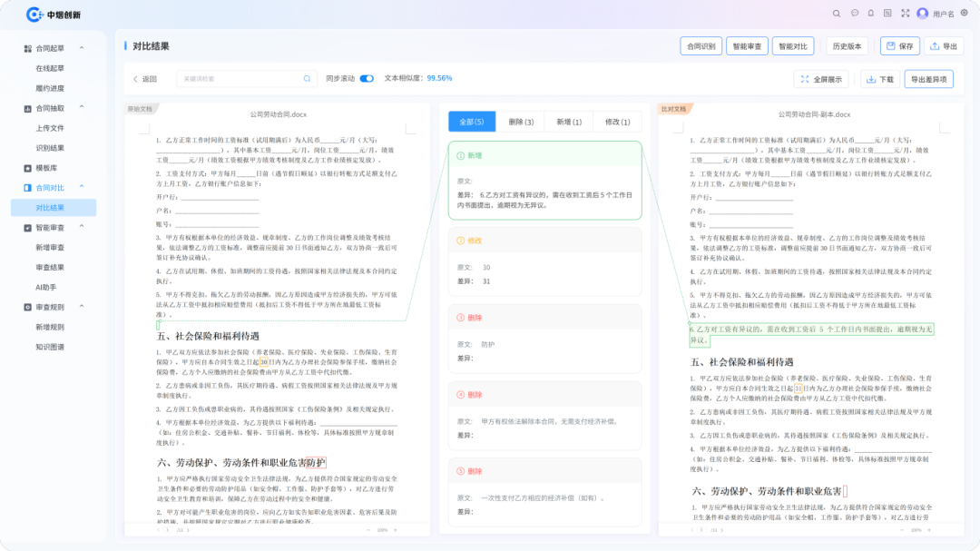The image size is (980, 551).
Task: Select the 全部 (5) tab
Action: tap(472, 122)
